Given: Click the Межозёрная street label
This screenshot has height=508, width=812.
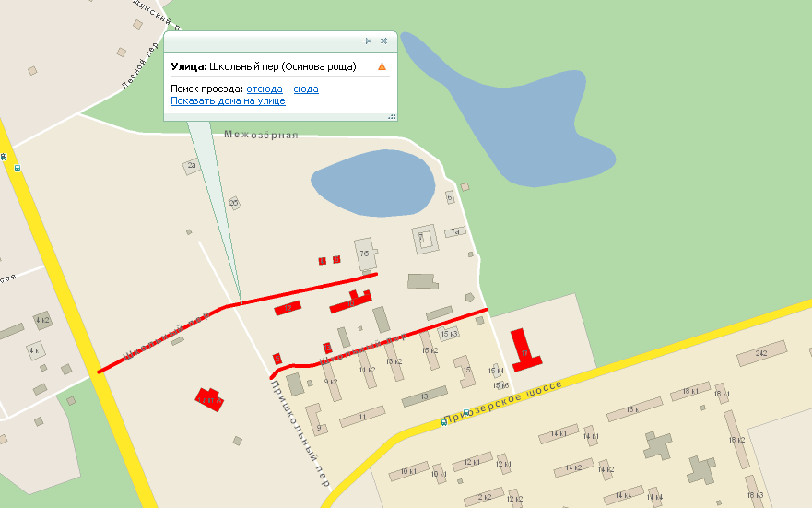Looking at the screenshot, I should (262, 135).
